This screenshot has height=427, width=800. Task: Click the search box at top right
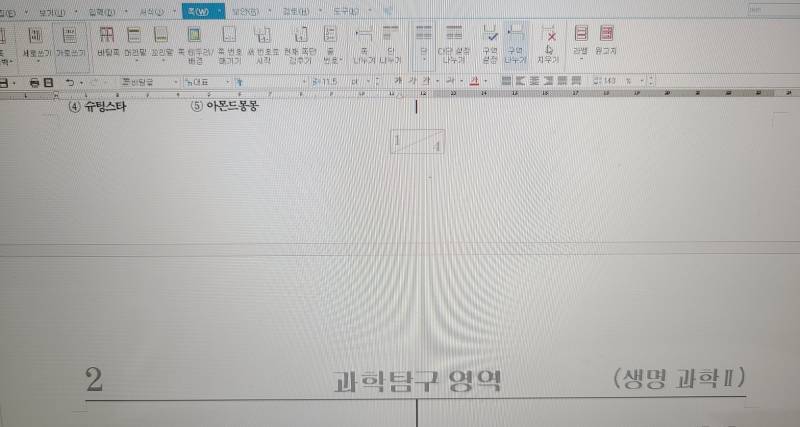[x=773, y=10]
